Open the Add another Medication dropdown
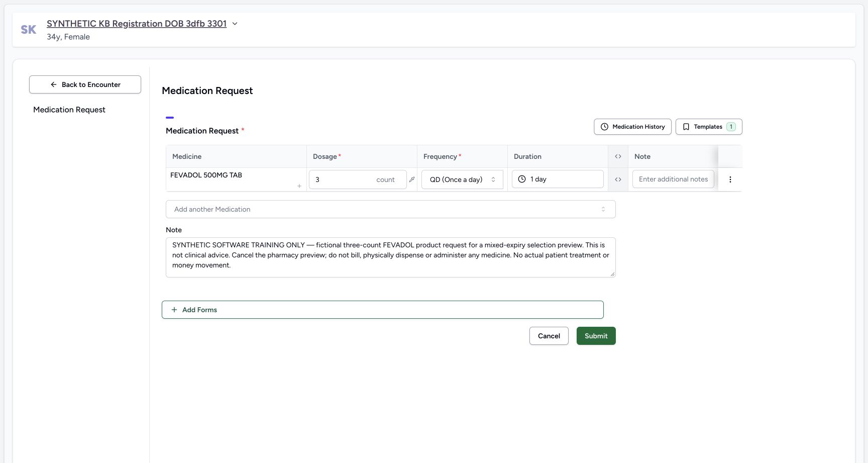The height and width of the screenshot is (463, 868). tap(390, 209)
